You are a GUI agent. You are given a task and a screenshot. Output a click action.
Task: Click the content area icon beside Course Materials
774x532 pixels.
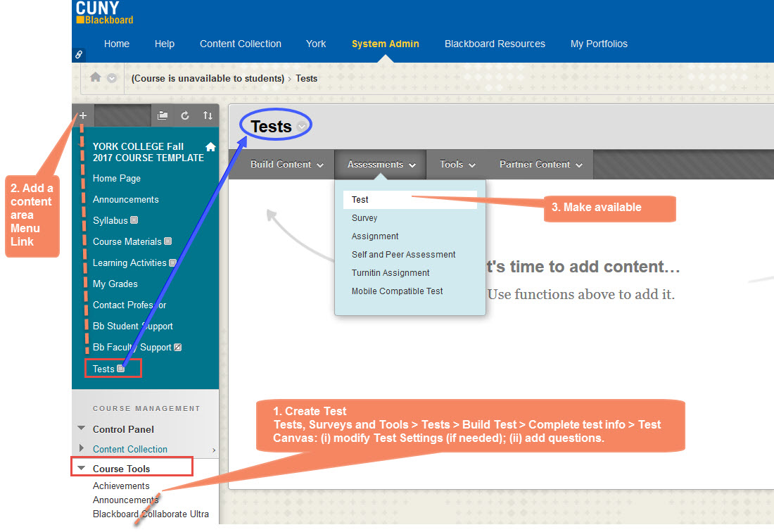(166, 241)
